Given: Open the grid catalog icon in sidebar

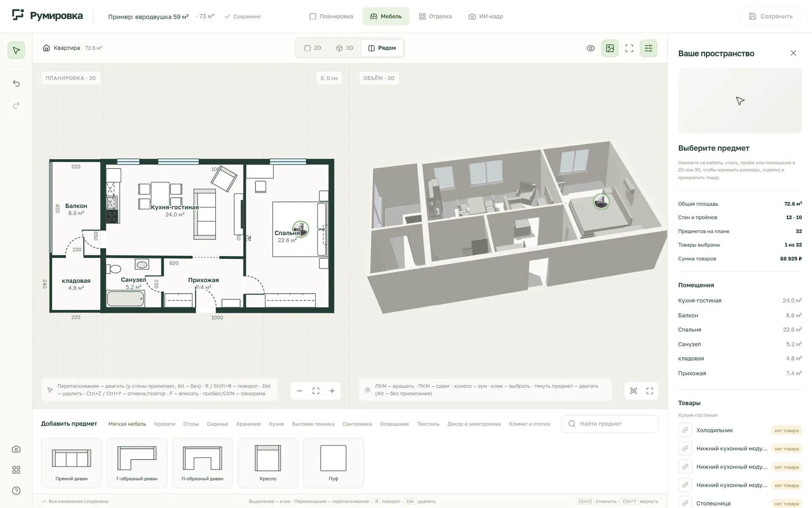Looking at the screenshot, I should pos(16,470).
